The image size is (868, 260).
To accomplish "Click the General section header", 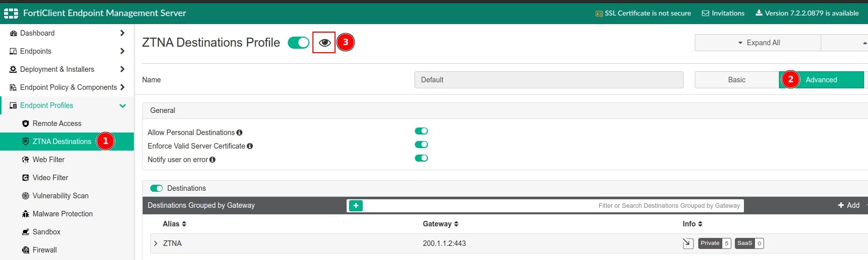I will click(505, 110).
